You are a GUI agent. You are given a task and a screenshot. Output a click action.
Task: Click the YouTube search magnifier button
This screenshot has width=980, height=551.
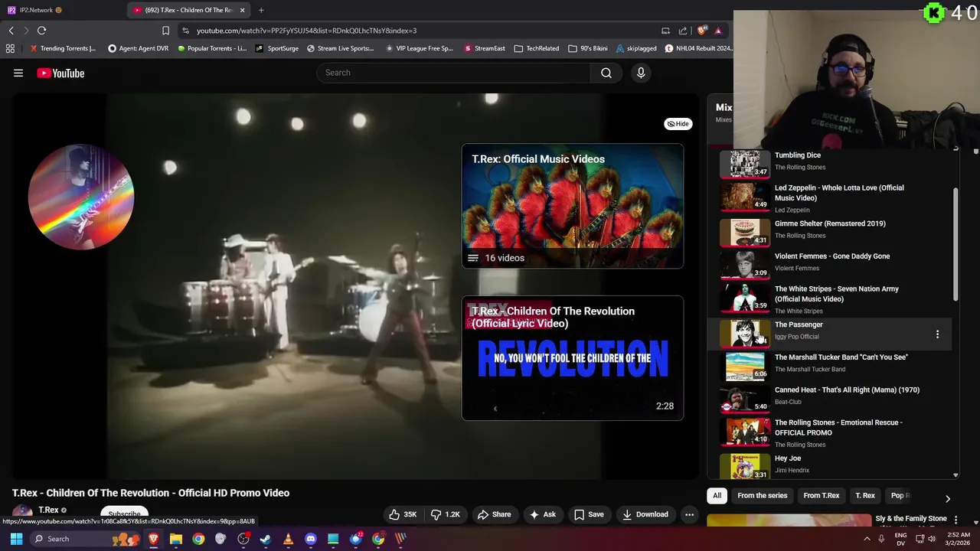coord(606,73)
